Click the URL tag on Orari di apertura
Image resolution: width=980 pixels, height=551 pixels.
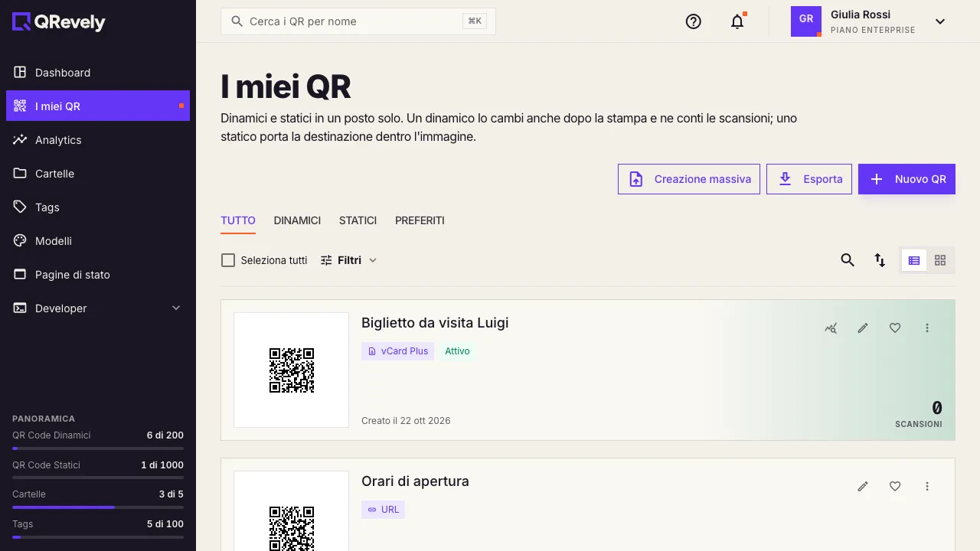tap(383, 510)
